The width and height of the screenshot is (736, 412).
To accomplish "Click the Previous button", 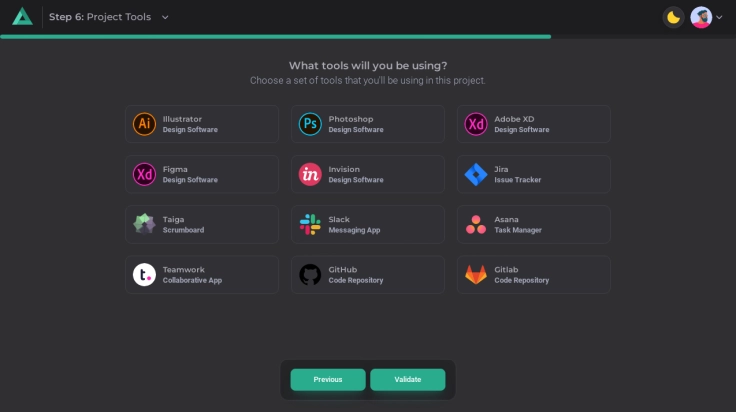I will coord(327,380).
